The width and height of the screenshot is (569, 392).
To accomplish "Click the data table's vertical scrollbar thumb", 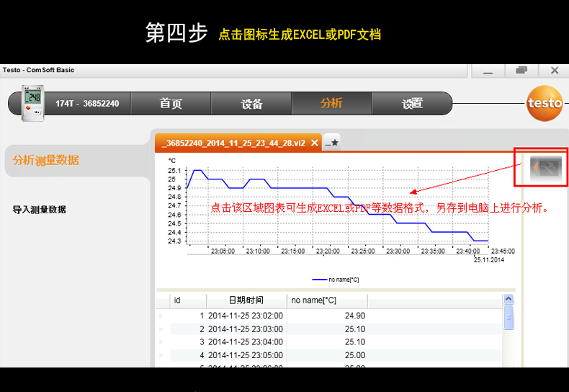I will (508, 317).
